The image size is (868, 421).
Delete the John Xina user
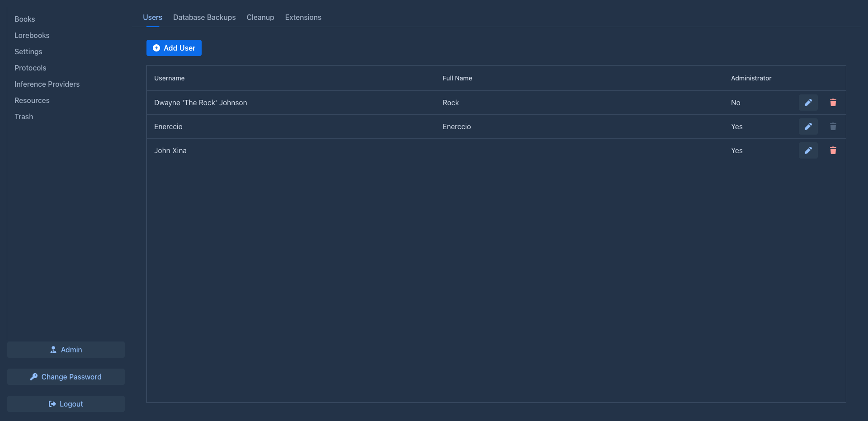point(833,150)
